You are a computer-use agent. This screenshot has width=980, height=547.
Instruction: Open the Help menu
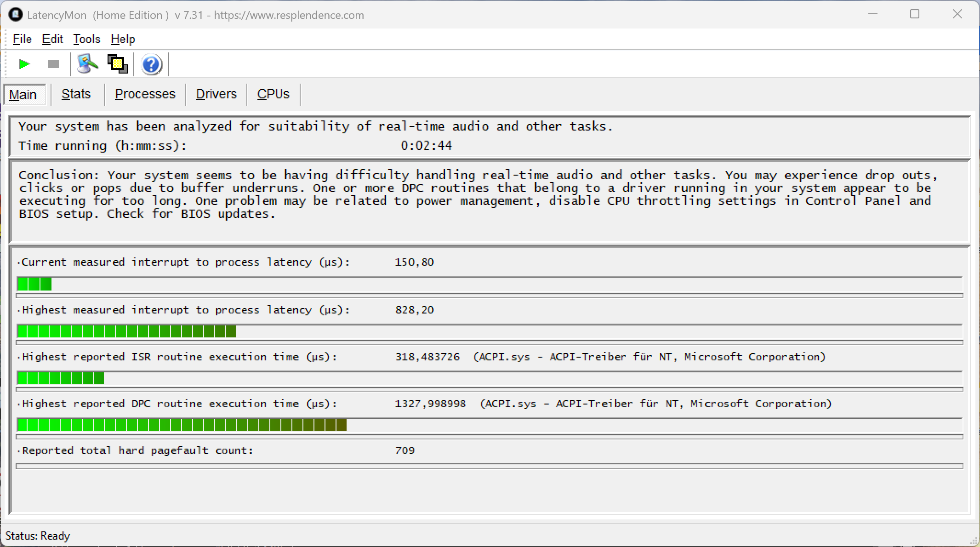coord(123,39)
